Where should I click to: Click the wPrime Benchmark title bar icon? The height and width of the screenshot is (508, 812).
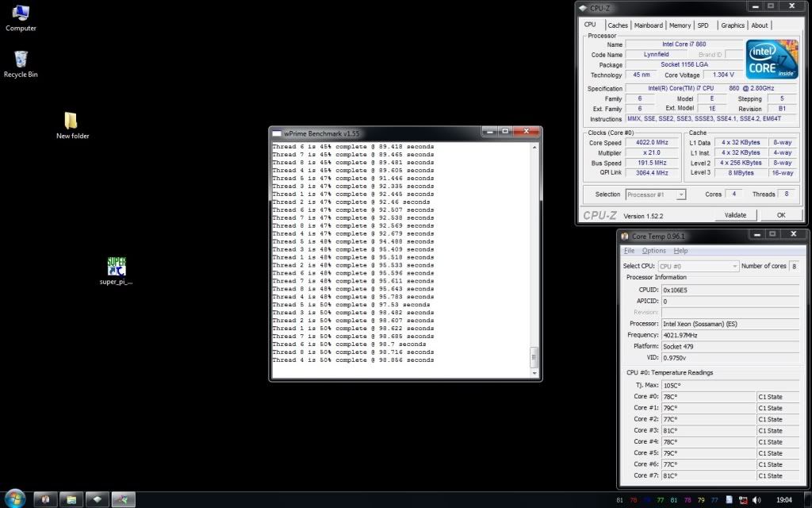277,133
